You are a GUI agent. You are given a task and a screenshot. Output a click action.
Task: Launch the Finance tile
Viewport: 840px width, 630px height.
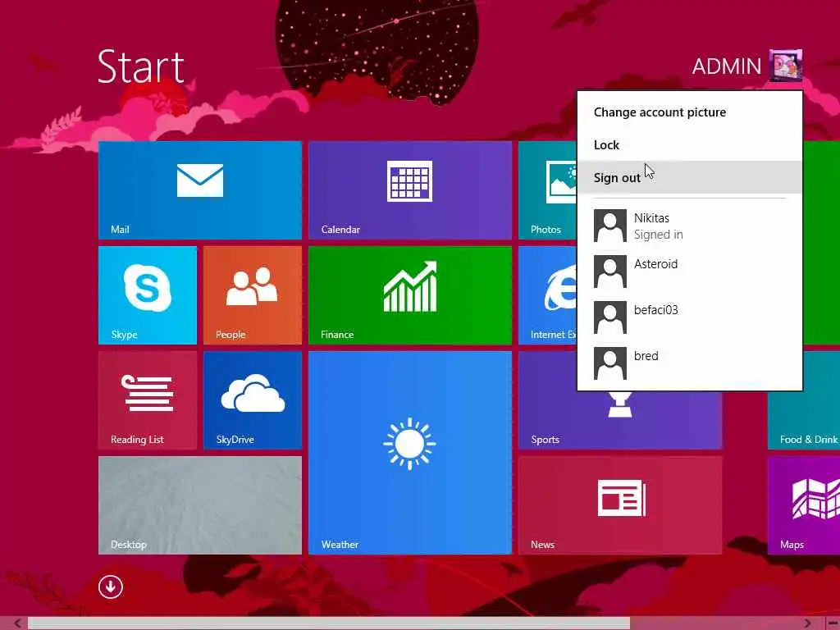(x=410, y=295)
